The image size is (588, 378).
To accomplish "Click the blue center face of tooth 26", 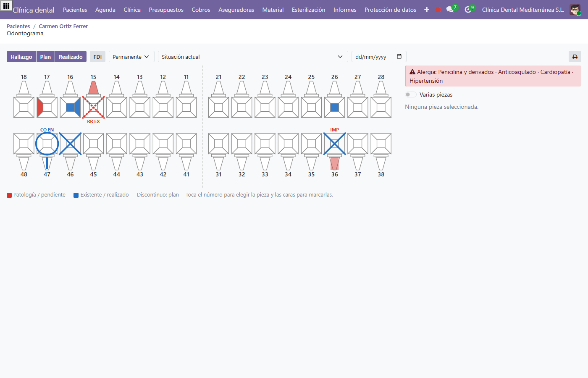I will coord(335,108).
